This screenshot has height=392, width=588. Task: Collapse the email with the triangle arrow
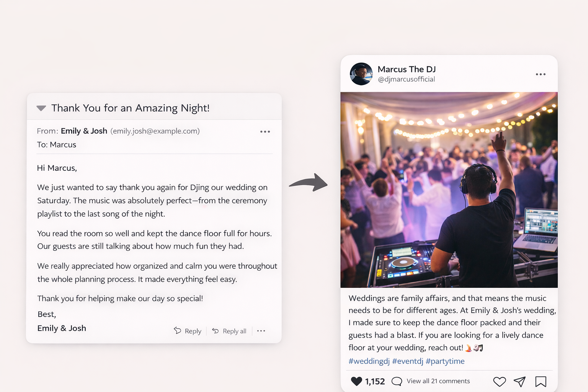41,108
